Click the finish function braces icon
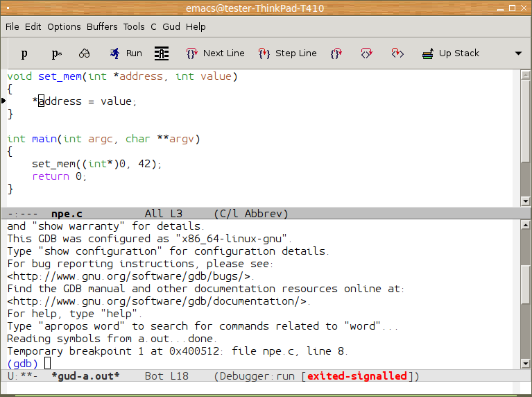The height and width of the screenshot is (397, 532). [x=336, y=53]
